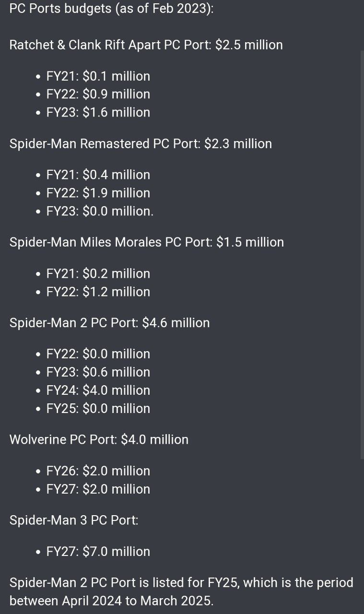Click the vertical scrollbar on the right edge
The height and width of the screenshot is (614, 364).
tap(362, 254)
